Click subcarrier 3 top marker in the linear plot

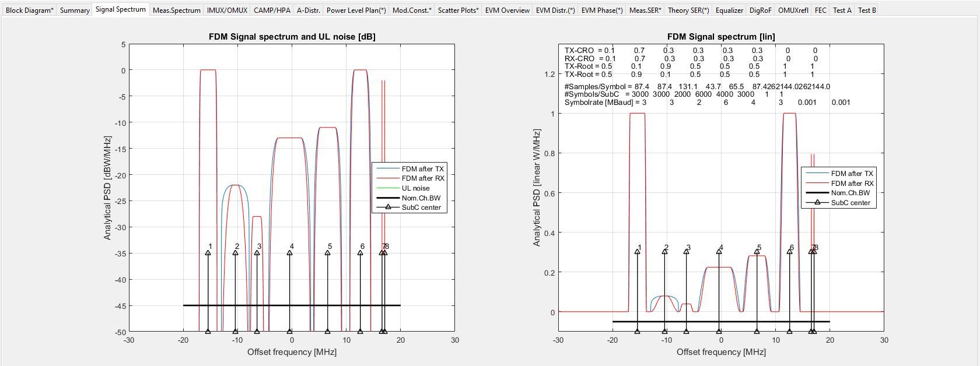[686, 251]
